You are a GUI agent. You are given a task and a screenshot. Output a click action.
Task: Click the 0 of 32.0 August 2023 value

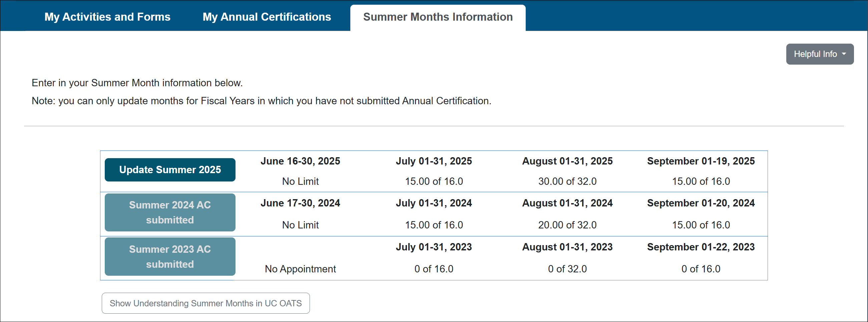coord(567,268)
